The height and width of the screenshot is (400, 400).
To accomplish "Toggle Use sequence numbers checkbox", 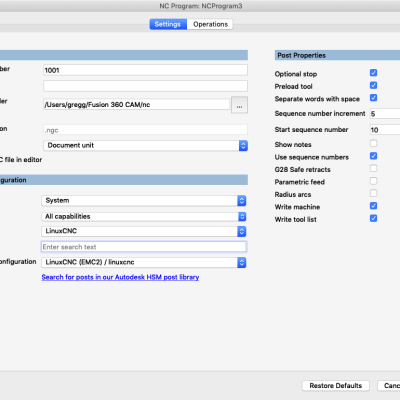I will tap(373, 156).
